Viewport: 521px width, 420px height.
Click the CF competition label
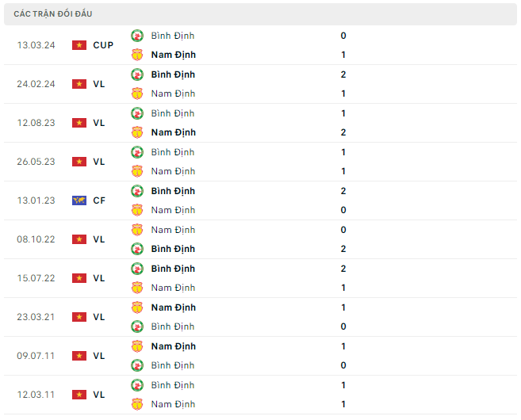click(x=99, y=200)
